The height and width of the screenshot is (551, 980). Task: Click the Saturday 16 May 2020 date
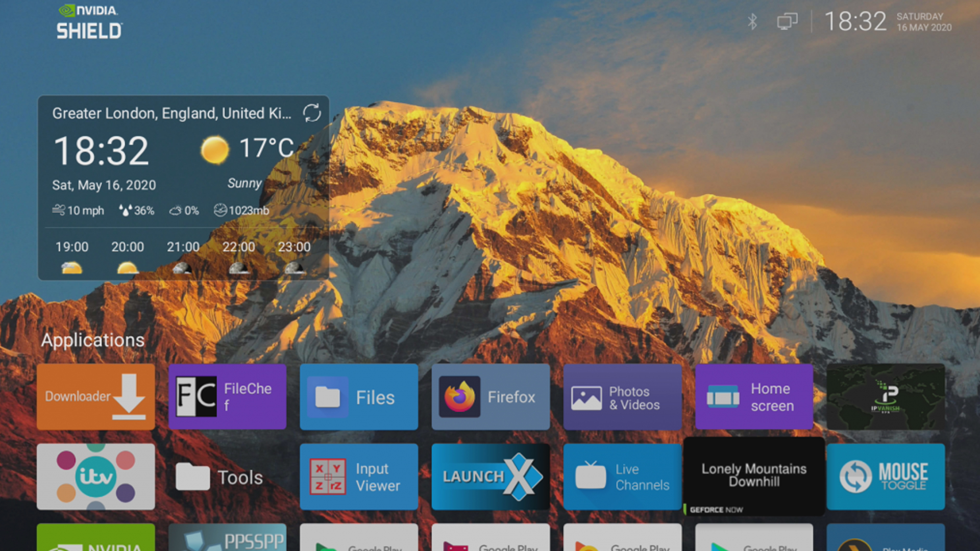click(924, 22)
